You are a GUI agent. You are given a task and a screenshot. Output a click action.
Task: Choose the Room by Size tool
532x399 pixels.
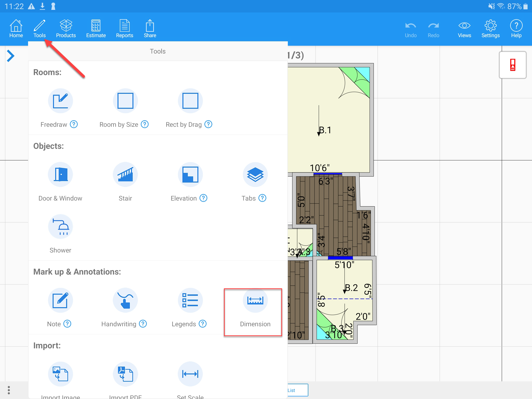(x=125, y=101)
